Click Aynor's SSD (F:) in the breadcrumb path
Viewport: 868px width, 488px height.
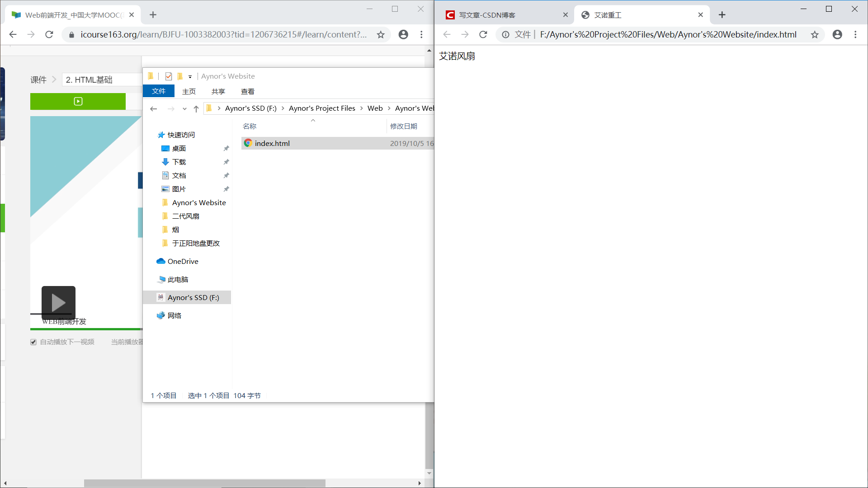251,108
